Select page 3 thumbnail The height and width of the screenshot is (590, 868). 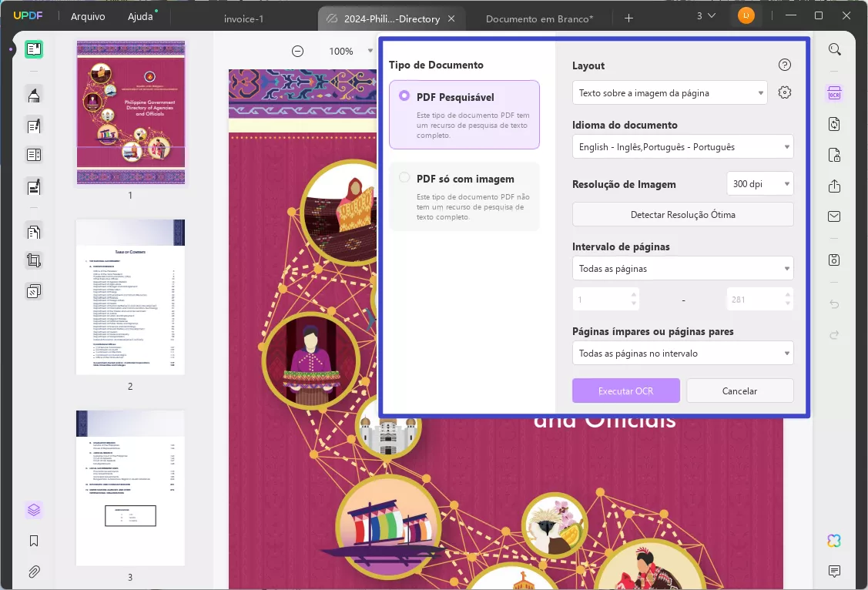point(131,488)
